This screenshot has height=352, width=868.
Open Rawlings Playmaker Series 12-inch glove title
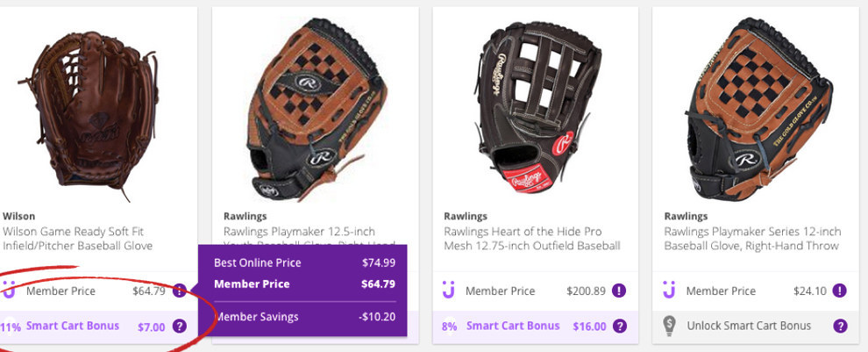(752, 239)
